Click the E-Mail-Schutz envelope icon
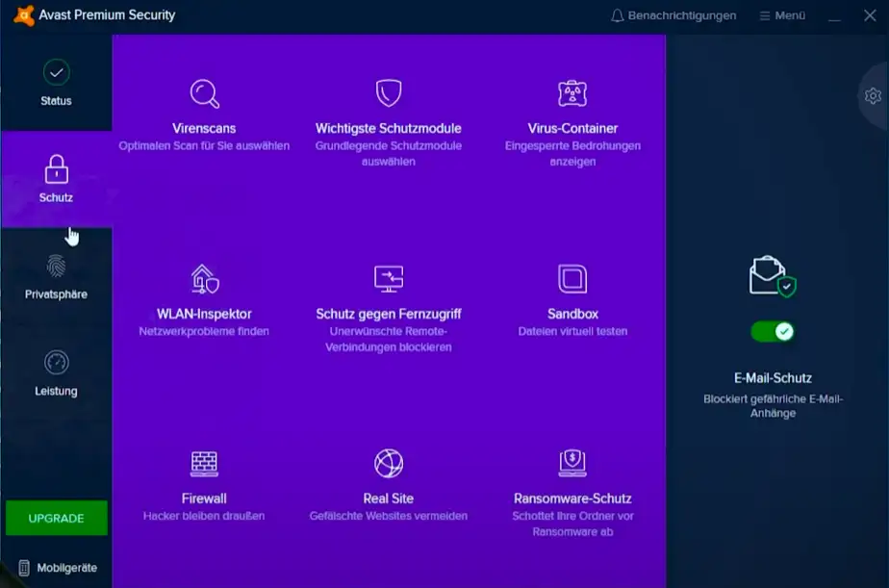 click(772, 276)
